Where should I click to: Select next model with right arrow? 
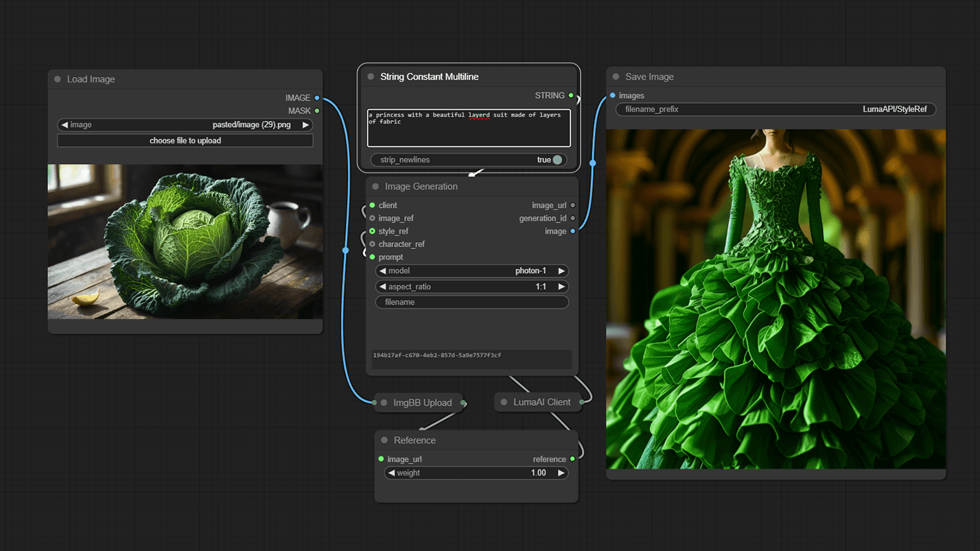(x=561, y=271)
